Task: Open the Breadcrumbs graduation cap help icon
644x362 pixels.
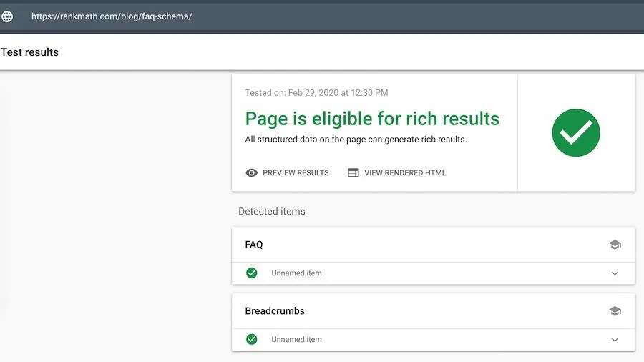Action: pos(615,311)
